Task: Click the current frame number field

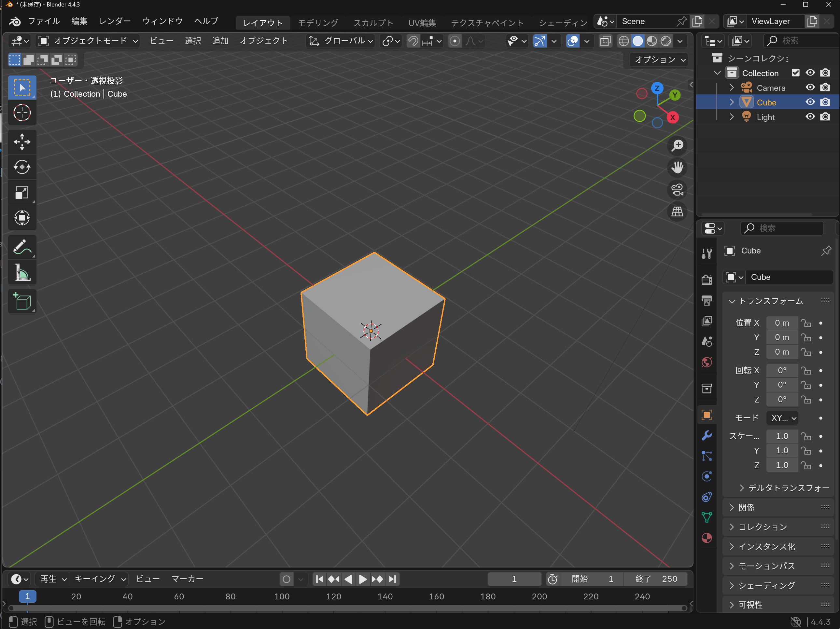Action: (x=514, y=579)
